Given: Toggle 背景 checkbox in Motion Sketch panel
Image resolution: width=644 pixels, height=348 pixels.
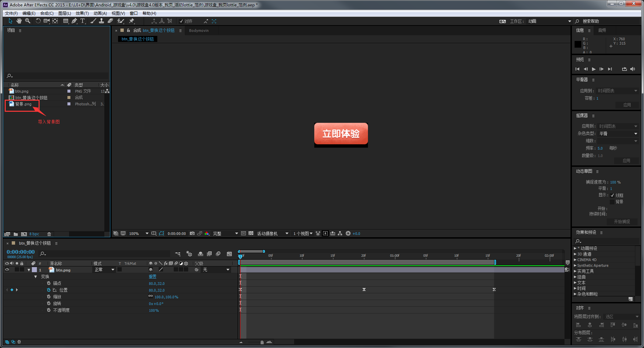Looking at the screenshot, I should coord(612,202).
